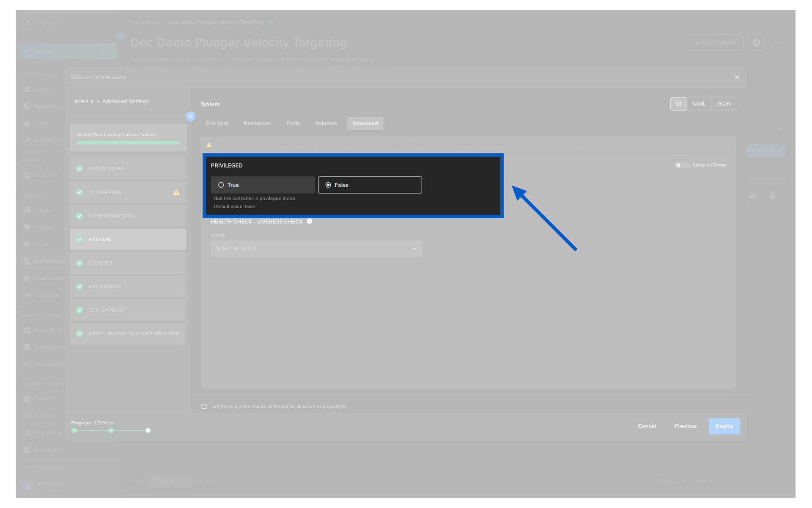Image resolution: width=812 pixels, height=508 pixels.
Task: Switch to the Resources tab
Action: 257,124
